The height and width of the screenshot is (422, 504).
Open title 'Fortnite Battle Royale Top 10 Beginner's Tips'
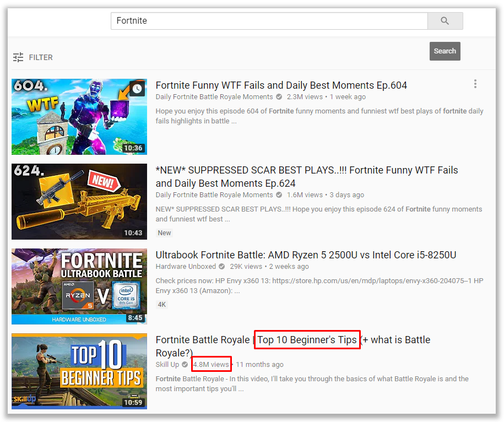click(x=293, y=346)
